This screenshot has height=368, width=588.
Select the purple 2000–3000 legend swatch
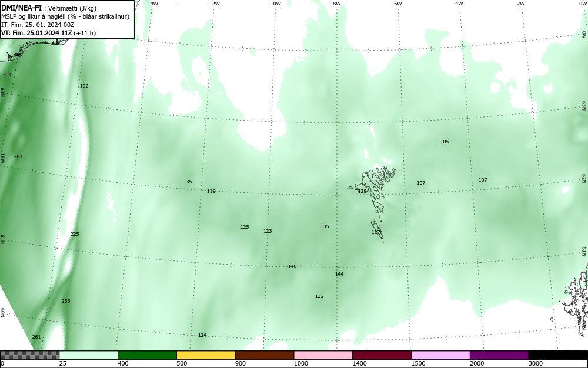point(499,355)
